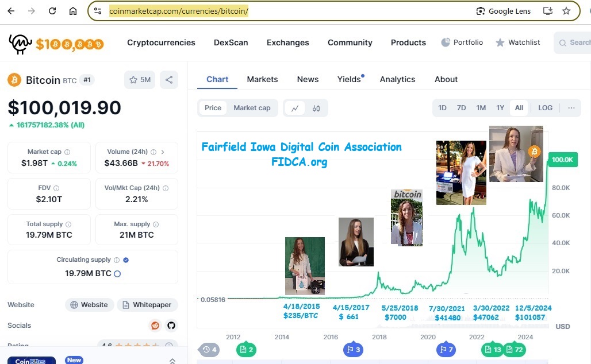Image resolution: width=591 pixels, height=364 pixels.
Task: Click the orange Bitcoin logo icon
Action: 14,80
